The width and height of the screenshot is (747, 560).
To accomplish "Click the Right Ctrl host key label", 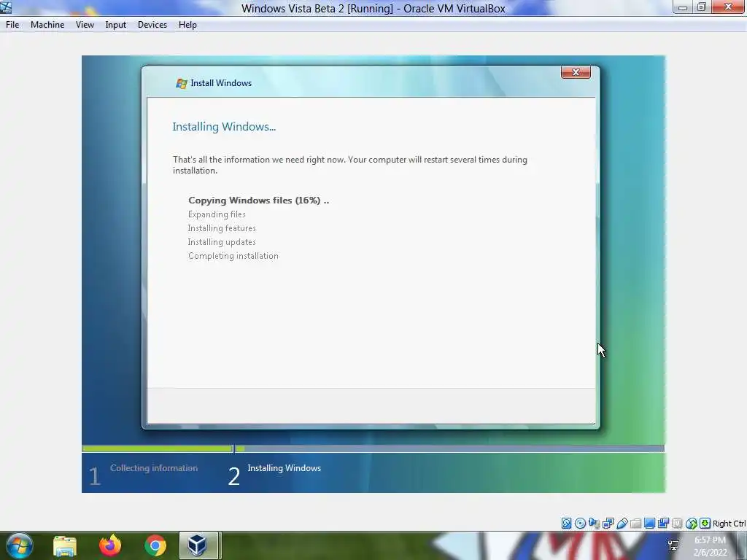I will 729,524.
